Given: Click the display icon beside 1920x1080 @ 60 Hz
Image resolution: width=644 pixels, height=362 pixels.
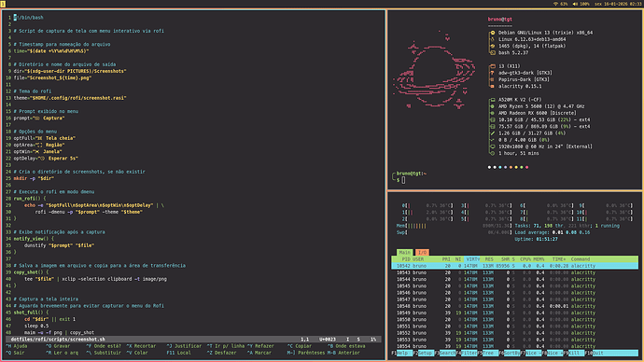Looking at the screenshot, I should 493,146.
